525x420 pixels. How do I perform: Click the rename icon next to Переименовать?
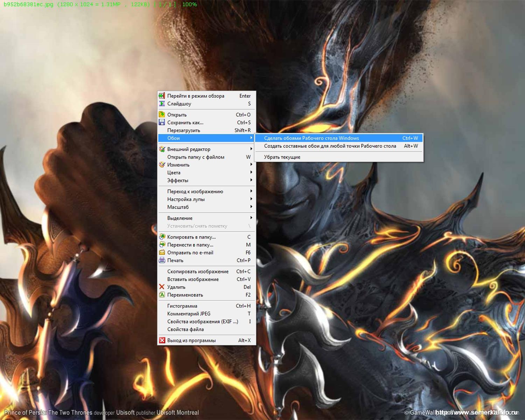click(x=162, y=295)
